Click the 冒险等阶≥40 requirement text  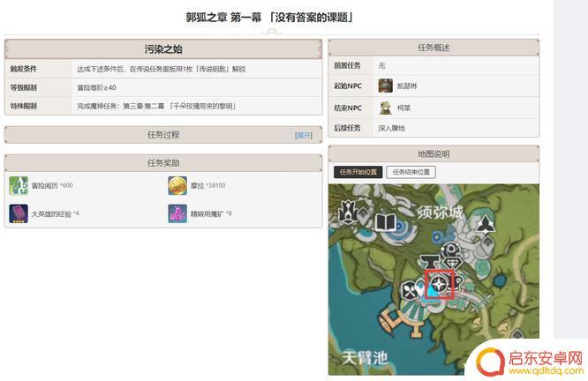(96, 87)
